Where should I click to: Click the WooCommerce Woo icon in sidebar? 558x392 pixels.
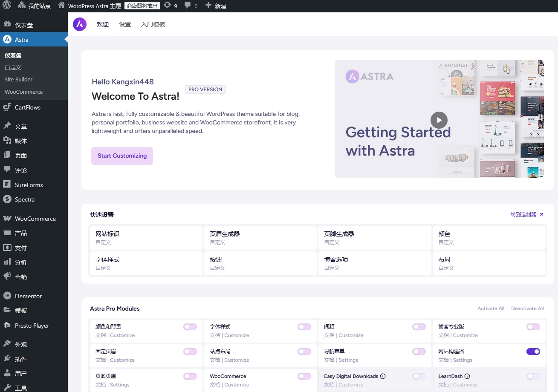(x=7, y=218)
